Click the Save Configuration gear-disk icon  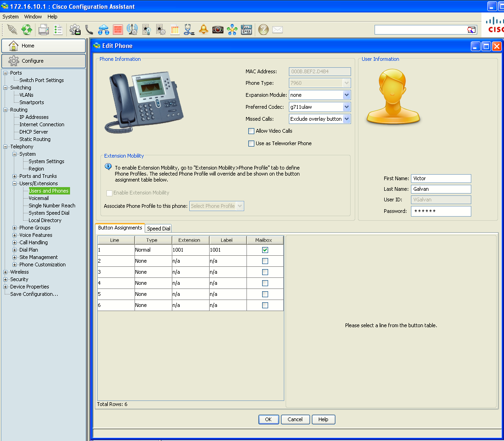pos(75,29)
